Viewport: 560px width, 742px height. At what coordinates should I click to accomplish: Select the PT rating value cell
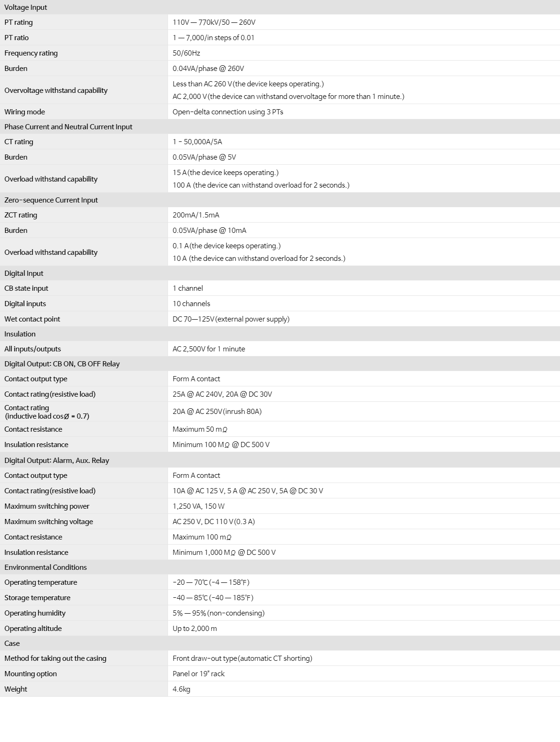(x=364, y=22)
